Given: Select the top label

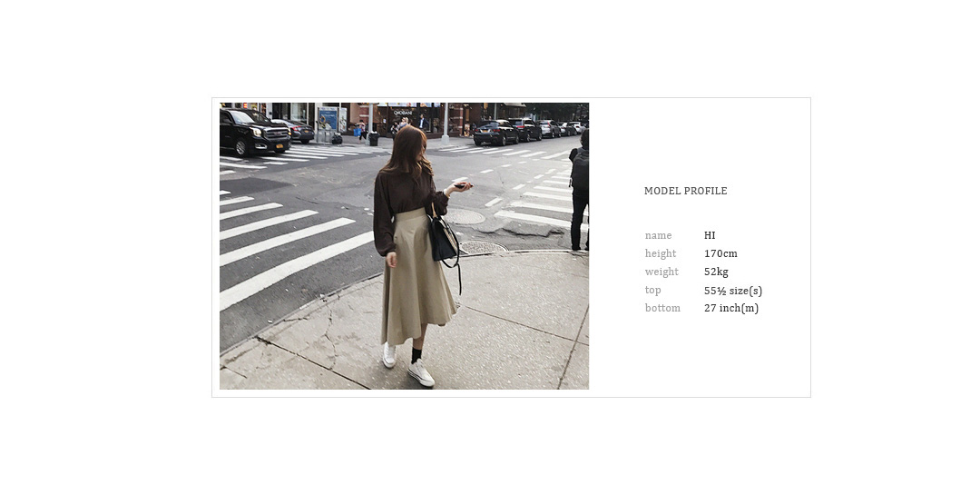Looking at the screenshot, I should tap(652, 290).
